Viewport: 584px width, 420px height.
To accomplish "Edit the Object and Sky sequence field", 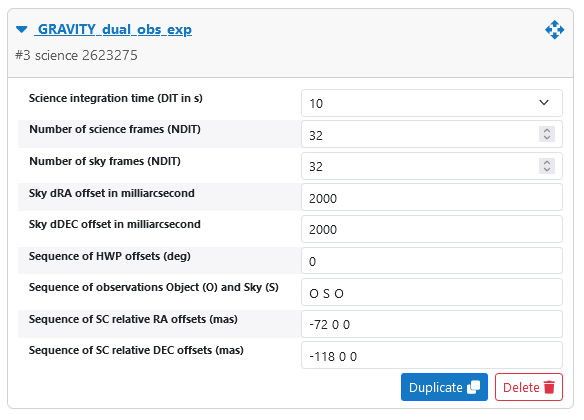I will tap(432, 292).
